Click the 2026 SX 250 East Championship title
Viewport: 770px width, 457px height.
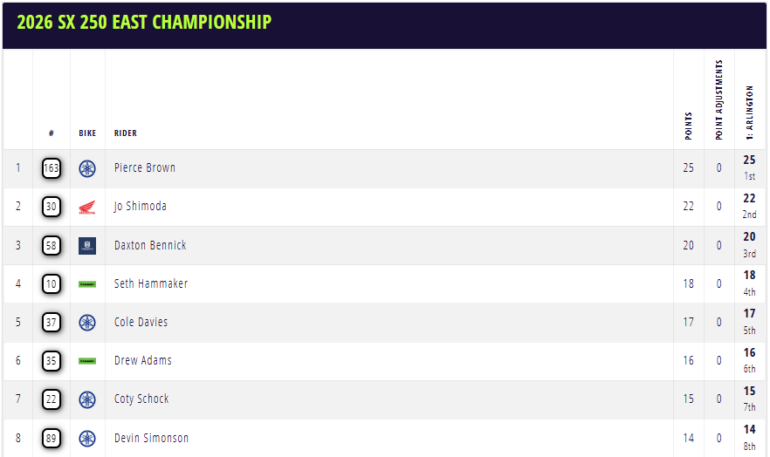coord(144,22)
